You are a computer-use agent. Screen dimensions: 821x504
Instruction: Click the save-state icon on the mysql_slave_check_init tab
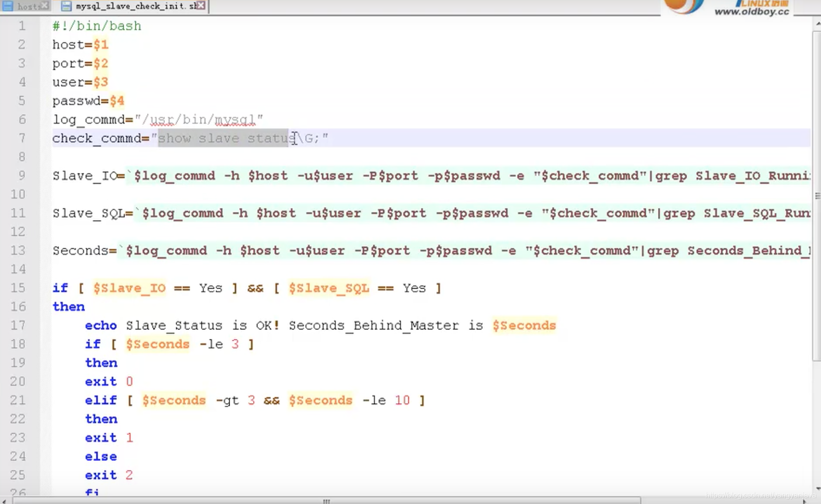coord(66,6)
